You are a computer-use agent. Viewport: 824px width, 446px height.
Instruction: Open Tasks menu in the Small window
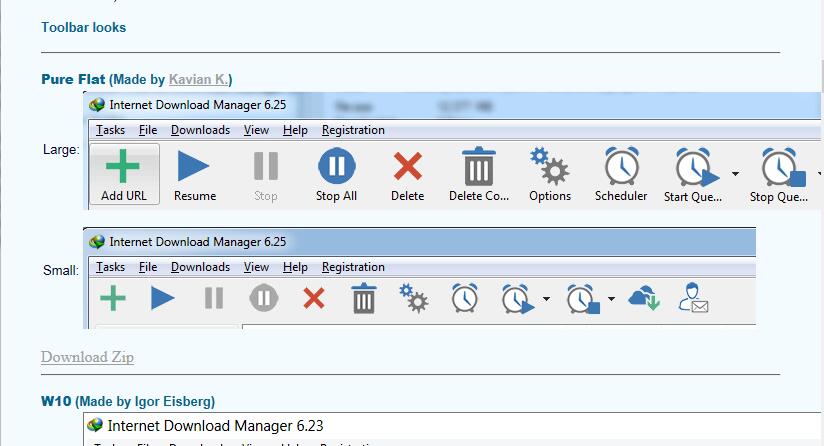(110, 267)
